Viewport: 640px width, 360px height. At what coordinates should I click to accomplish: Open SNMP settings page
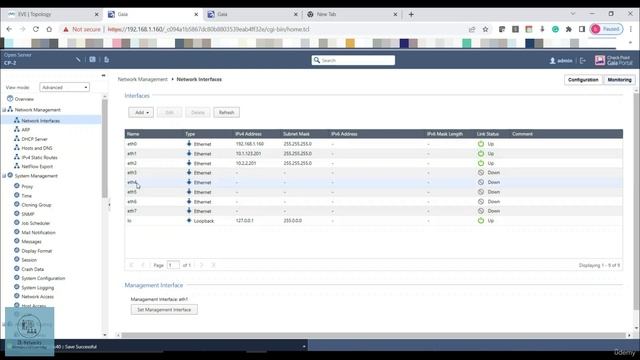click(x=28, y=214)
